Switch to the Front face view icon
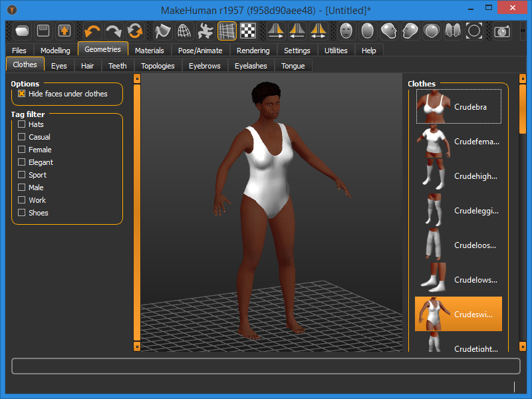Screen dimensions: 532x399 point(346,31)
